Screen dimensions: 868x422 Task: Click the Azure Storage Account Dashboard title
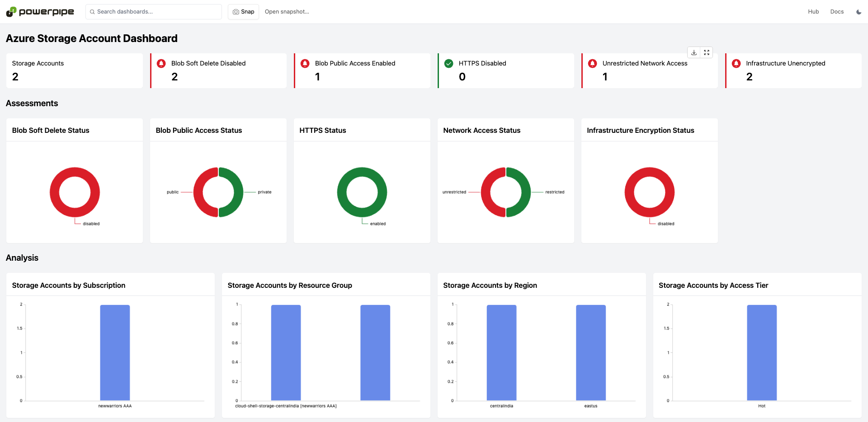tap(92, 38)
